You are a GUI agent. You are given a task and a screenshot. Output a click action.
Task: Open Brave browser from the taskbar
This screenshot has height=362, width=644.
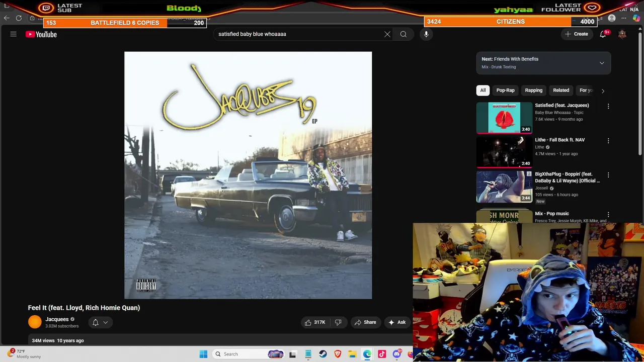pyautogui.click(x=338, y=354)
